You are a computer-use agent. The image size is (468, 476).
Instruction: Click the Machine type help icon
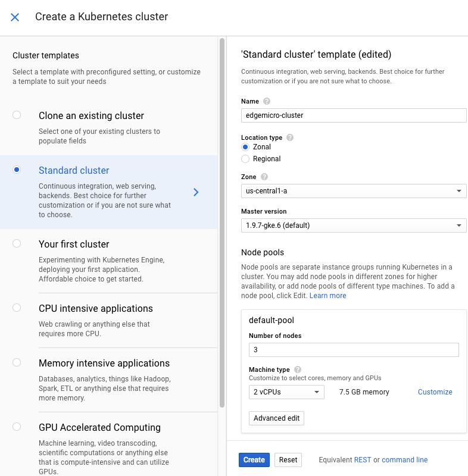pyautogui.click(x=298, y=369)
